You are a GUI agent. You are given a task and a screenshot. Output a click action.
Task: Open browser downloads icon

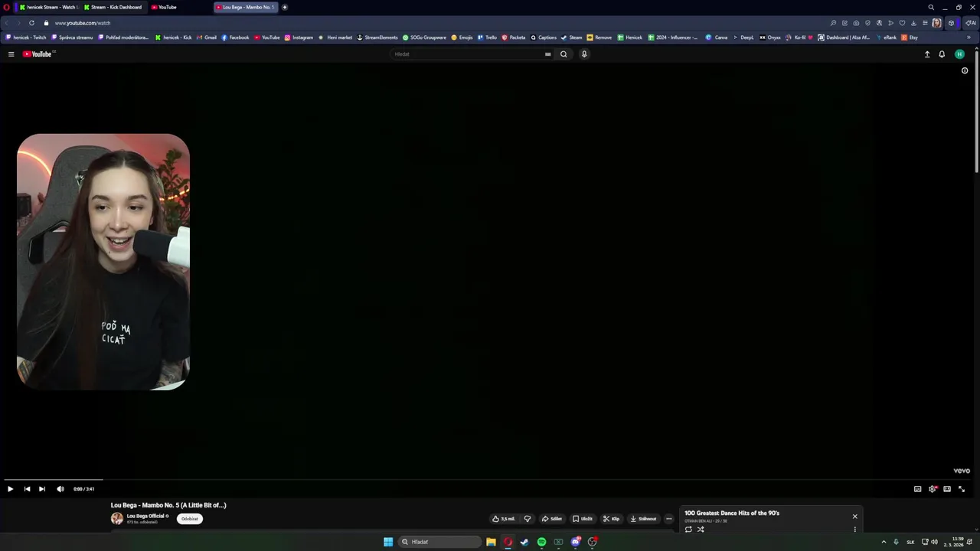[913, 23]
